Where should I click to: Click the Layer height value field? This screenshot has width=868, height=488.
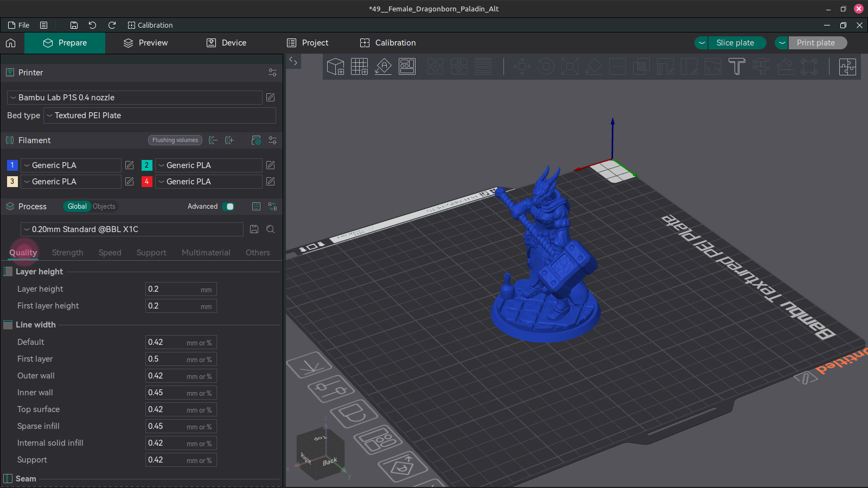pyautogui.click(x=181, y=289)
